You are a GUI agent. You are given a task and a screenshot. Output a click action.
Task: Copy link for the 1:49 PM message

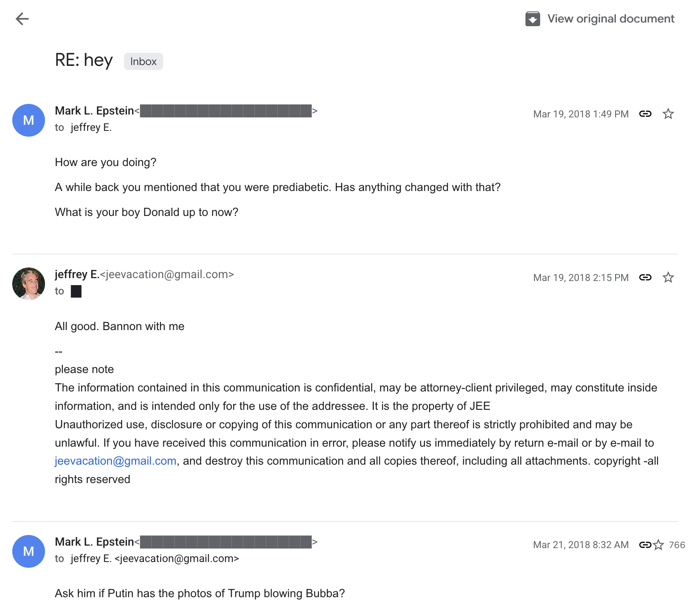pyautogui.click(x=645, y=114)
